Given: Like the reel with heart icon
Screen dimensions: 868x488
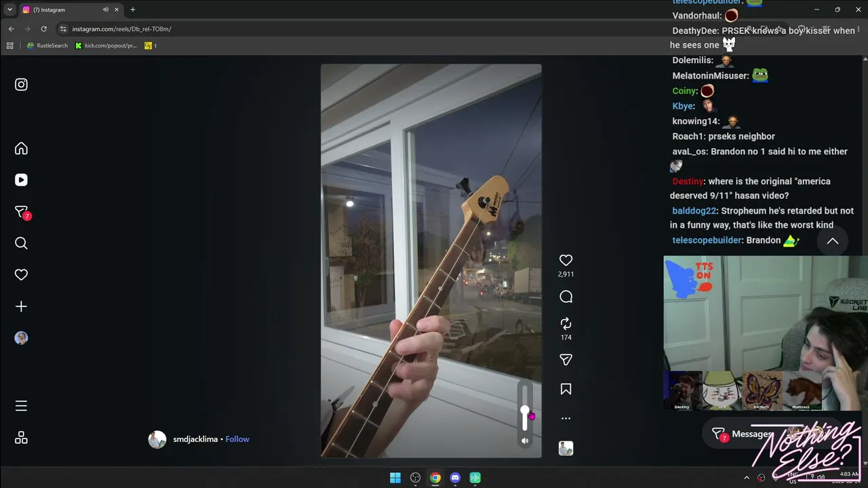Looking at the screenshot, I should coord(566,260).
